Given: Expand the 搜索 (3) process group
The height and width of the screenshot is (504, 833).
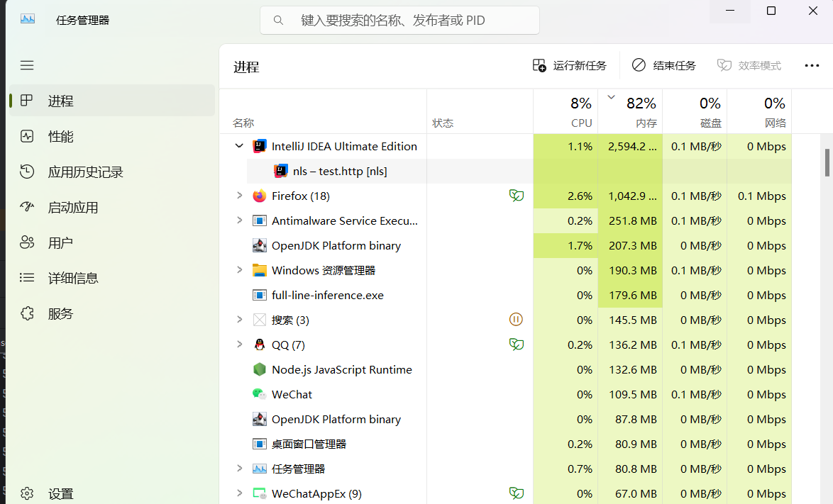Looking at the screenshot, I should pos(239,320).
